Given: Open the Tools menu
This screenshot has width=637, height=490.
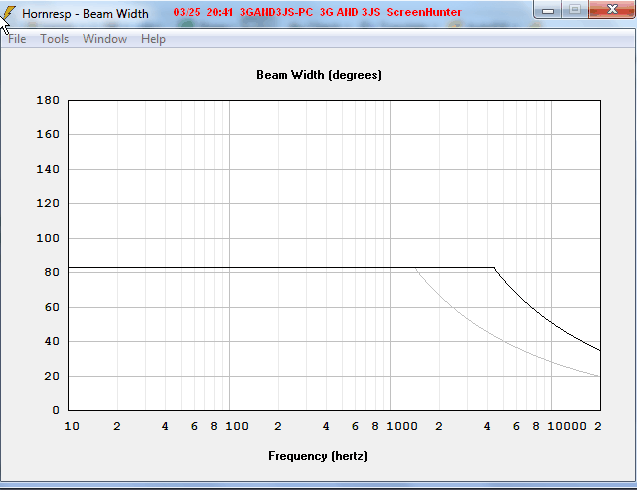Looking at the screenshot, I should (54, 39).
